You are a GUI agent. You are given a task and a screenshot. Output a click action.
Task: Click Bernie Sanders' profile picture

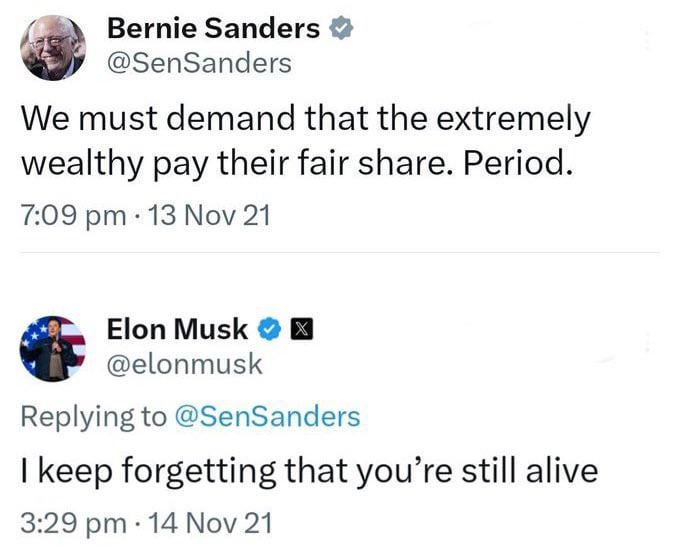[52, 47]
